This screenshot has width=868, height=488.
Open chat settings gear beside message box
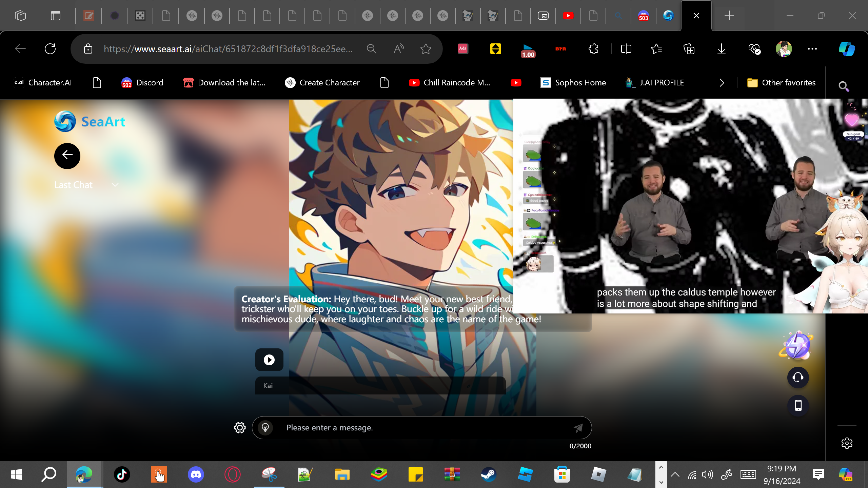click(240, 428)
